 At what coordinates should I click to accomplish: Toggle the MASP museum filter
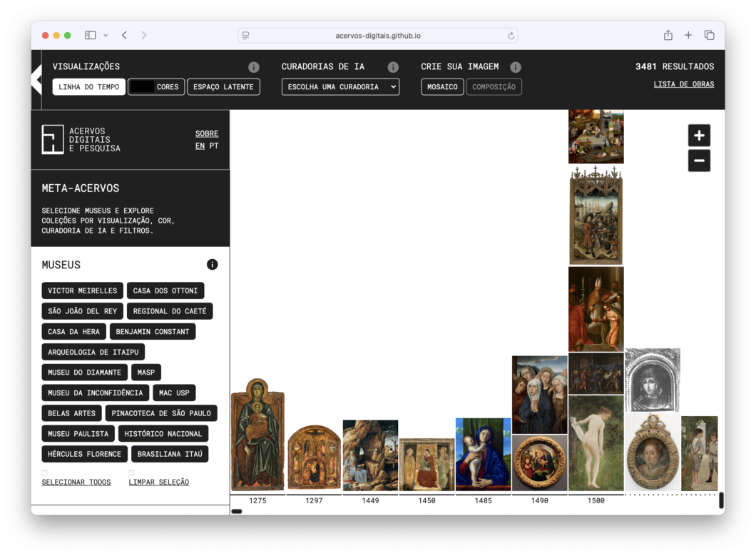(146, 373)
